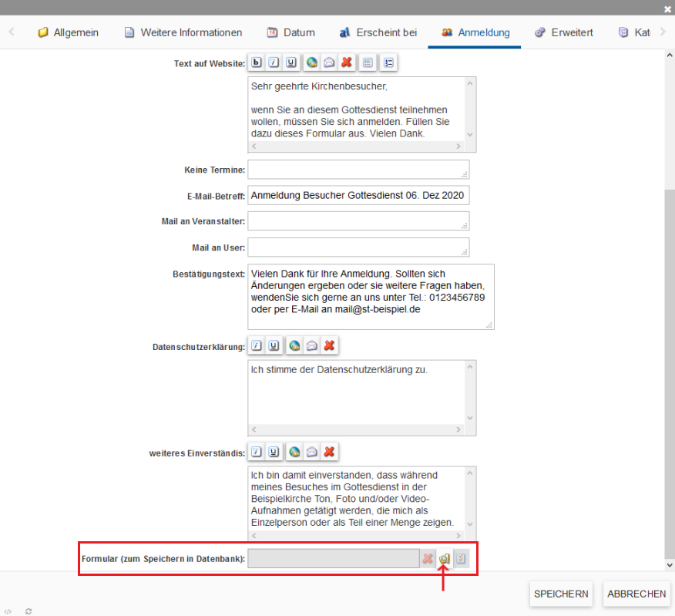Switch to the Allgemein tab

coord(68,32)
